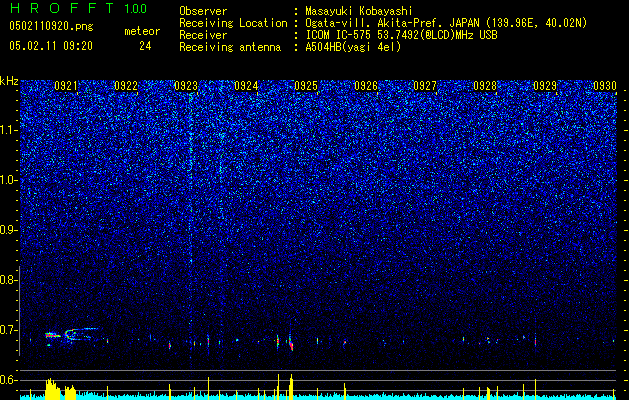629x400 pixels.
Task: Click the Receiver field label
Action: point(203,35)
